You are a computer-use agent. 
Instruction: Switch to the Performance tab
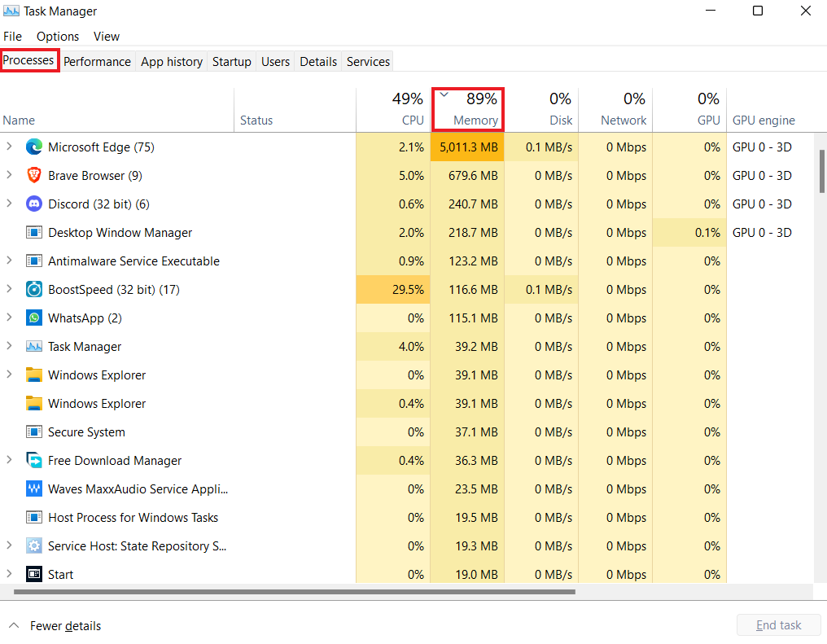coord(97,61)
